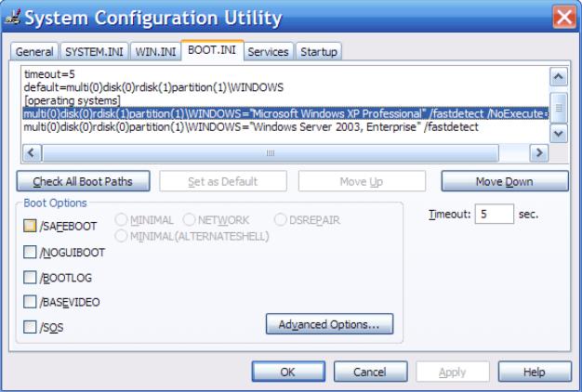Open Help from the bottom button
Screen dimensions: 582x392
(x=535, y=372)
